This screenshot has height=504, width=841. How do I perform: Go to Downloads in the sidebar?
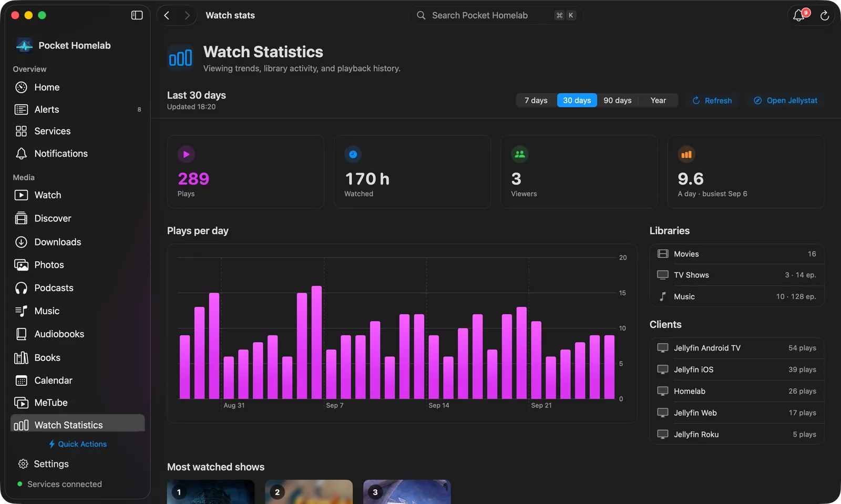[78, 242]
